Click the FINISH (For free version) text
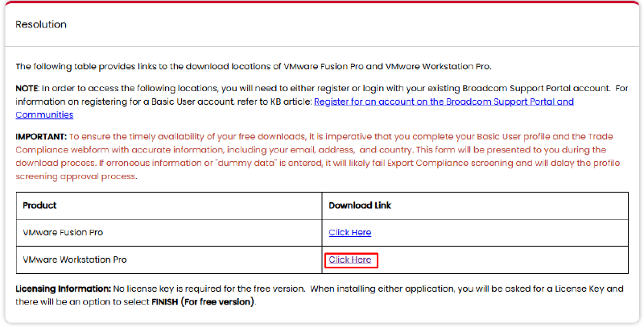Viewport: 644px width, 328px height. [x=203, y=301]
